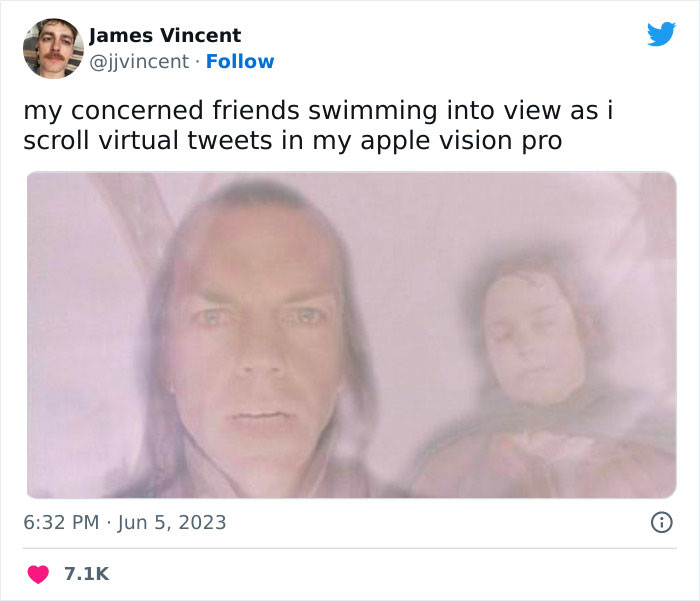The image size is (700, 601).
Task: Click the Twitter bird logo
Action: tap(661, 34)
